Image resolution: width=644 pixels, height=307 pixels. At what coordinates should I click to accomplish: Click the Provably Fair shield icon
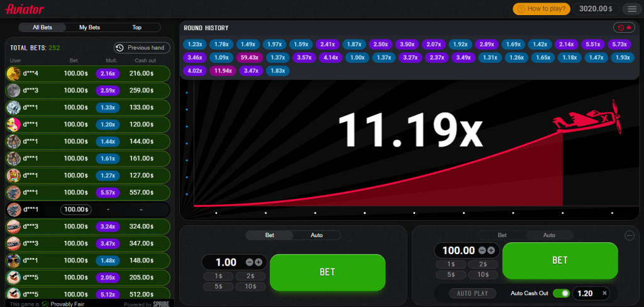[x=45, y=303]
